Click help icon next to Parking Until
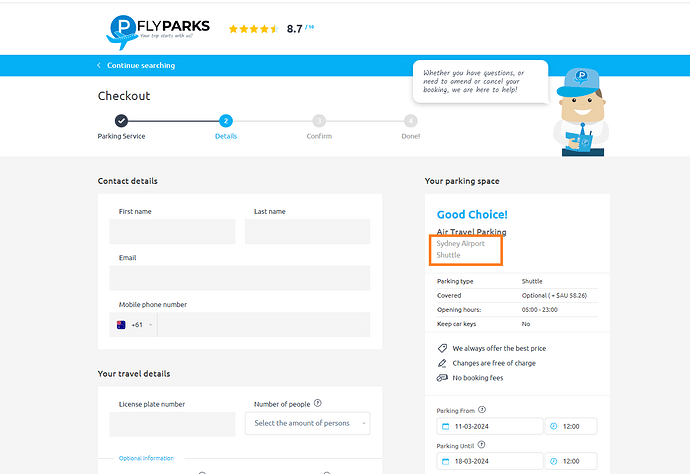Screen dimensions: 690x474 481,445
